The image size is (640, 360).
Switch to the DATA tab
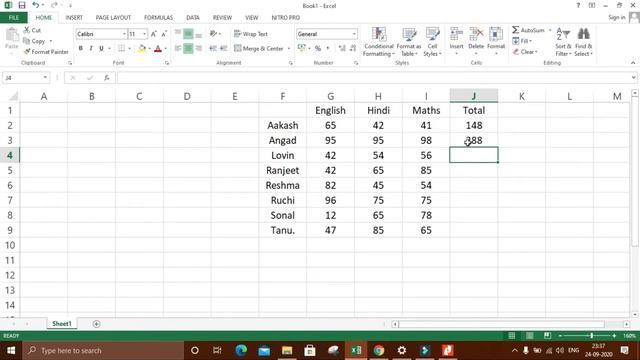(193, 18)
